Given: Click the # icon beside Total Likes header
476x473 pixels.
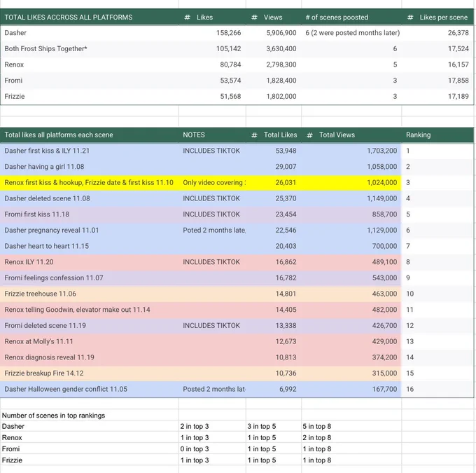Looking at the screenshot, I should 254,135.
